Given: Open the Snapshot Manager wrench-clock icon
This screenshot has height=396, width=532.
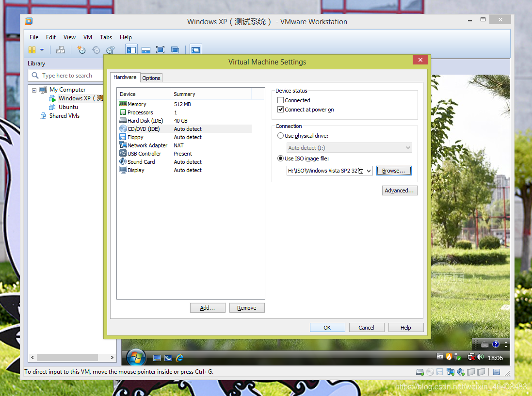Looking at the screenshot, I should tap(111, 50).
